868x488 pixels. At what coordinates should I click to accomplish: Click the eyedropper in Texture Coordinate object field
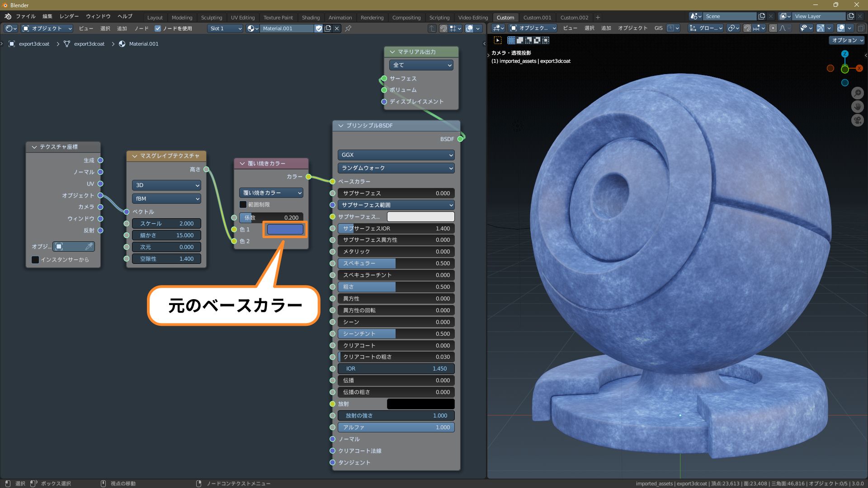click(x=89, y=246)
